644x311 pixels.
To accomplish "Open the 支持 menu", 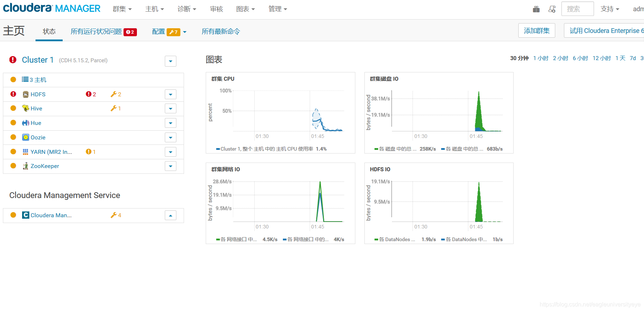I will pyautogui.click(x=610, y=9).
